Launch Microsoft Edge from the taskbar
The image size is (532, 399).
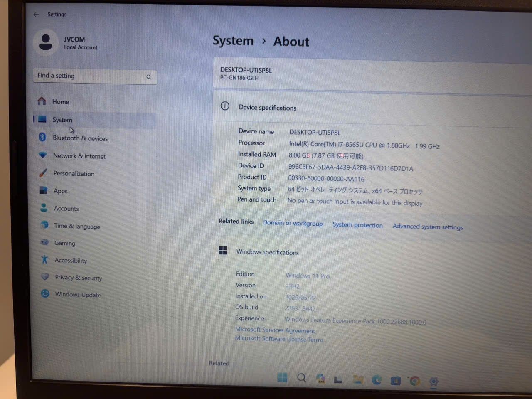pyautogui.click(x=377, y=380)
